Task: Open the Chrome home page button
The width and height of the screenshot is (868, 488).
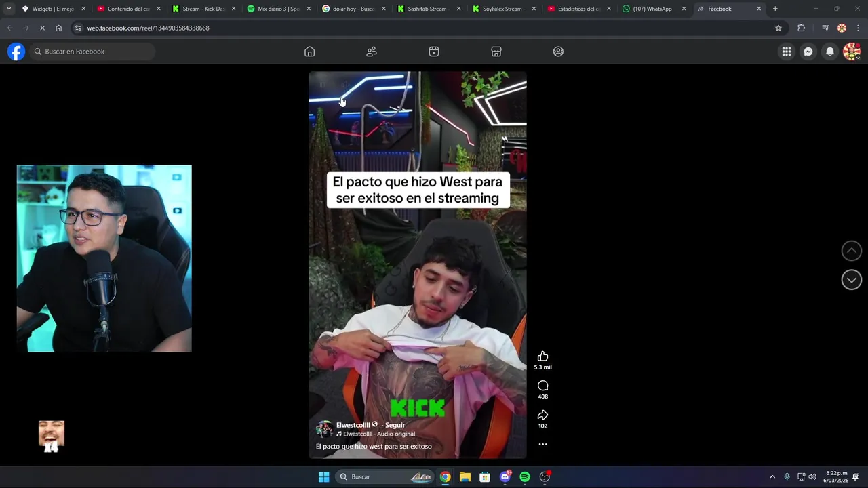Action: click(x=58, y=28)
